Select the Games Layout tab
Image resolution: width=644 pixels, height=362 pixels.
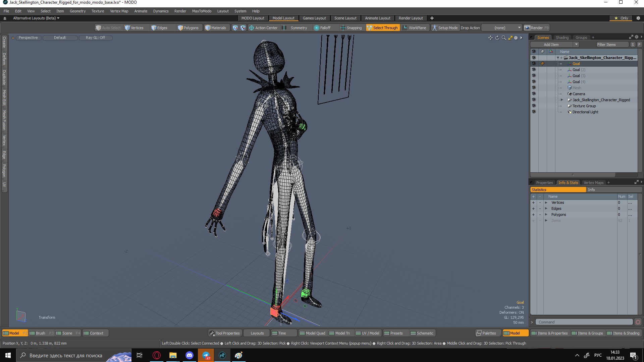[x=314, y=18]
